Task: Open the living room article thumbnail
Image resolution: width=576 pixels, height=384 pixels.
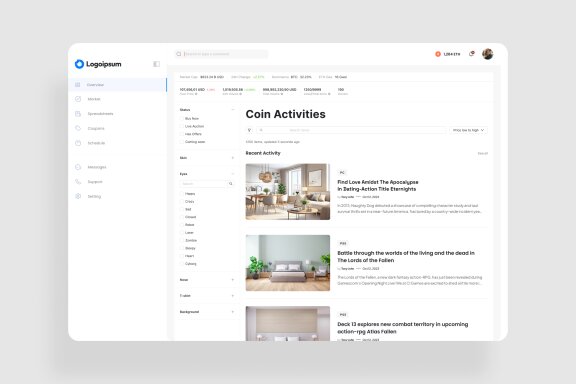Action: click(288, 192)
